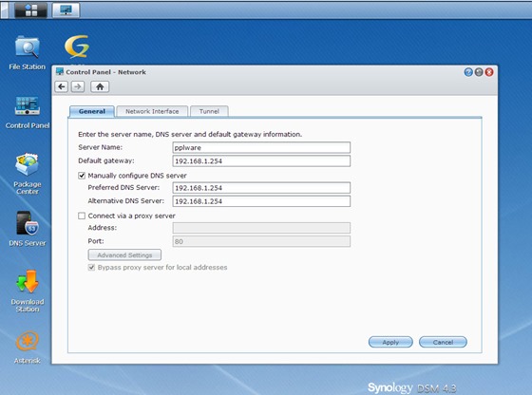Go back with the left arrow button
Image resolution: width=532 pixels, height=395 pixels.
coord(62,86)
